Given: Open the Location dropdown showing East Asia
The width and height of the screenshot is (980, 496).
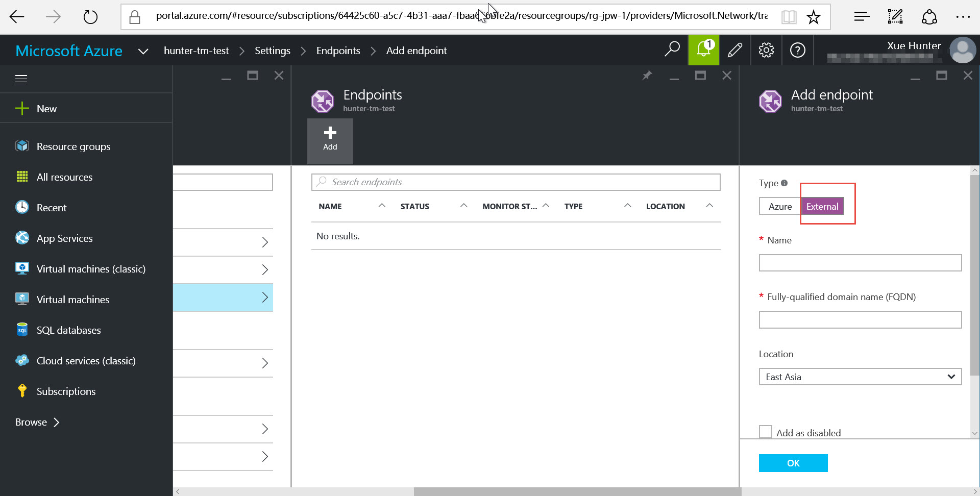Looking at the screenshot, I should (860, 377).
